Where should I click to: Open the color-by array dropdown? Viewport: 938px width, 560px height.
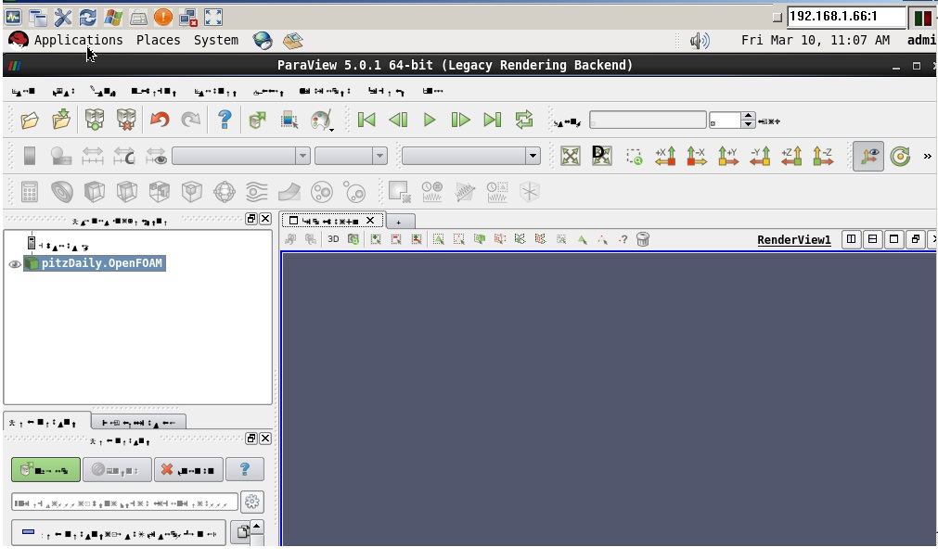pyautogui.click(x=241, y=157)
